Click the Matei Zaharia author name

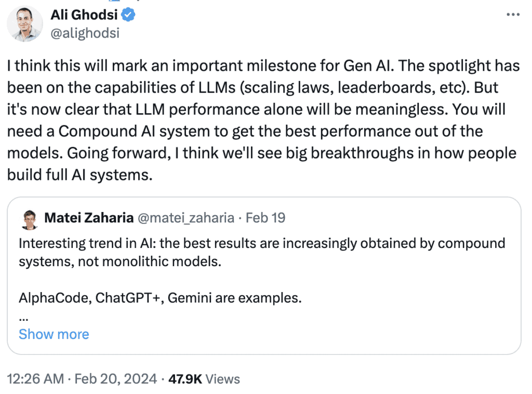click(x=89, y=218)
